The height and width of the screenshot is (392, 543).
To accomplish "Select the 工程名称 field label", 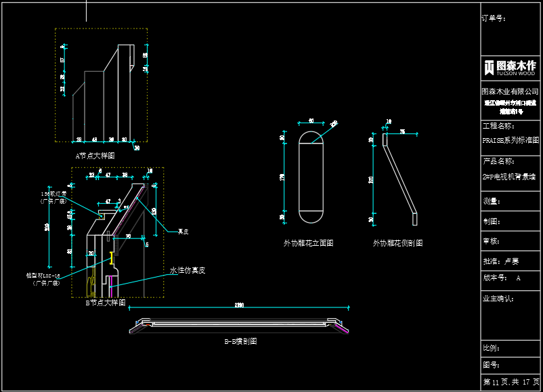I will (498, 126).
